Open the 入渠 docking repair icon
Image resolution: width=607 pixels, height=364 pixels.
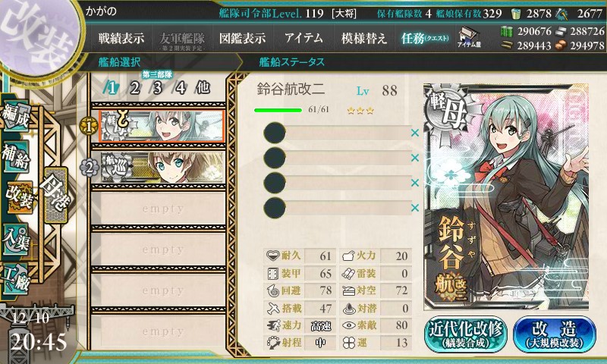click(x=16, y=240)
